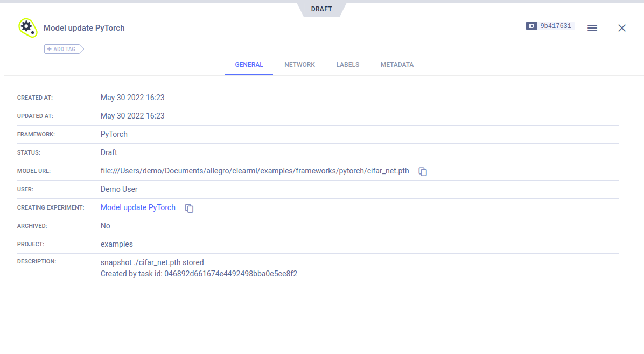Click the DRAFT status banner

pos(321,9)
